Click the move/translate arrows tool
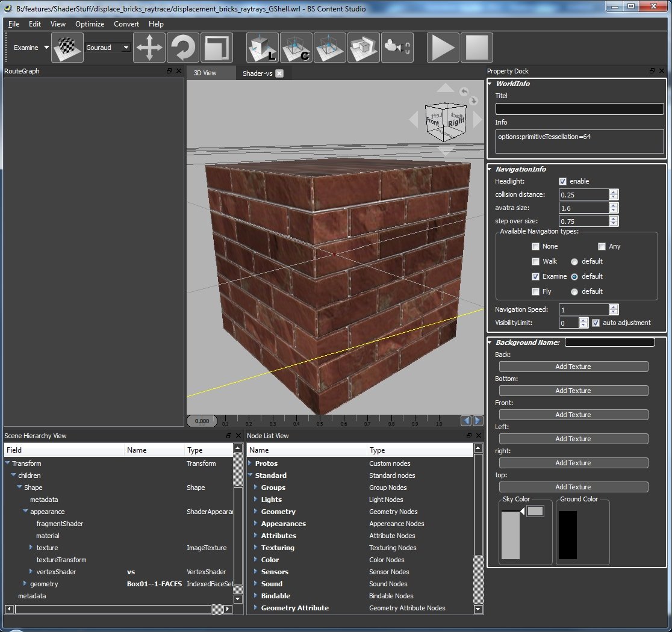Screen dimensions: 672x632 click(x=149, y=48)
